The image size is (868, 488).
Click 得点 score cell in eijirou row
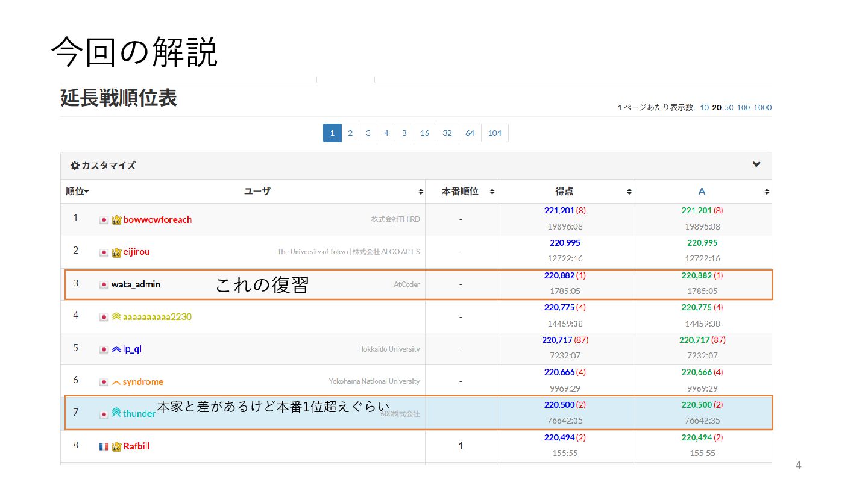point(565,251)
